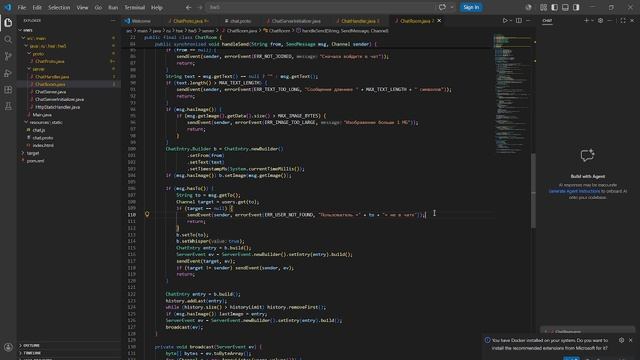The height and width of the screenshot is (360, 640).
Task: Open the Source Control view
Action: point(8,56)
